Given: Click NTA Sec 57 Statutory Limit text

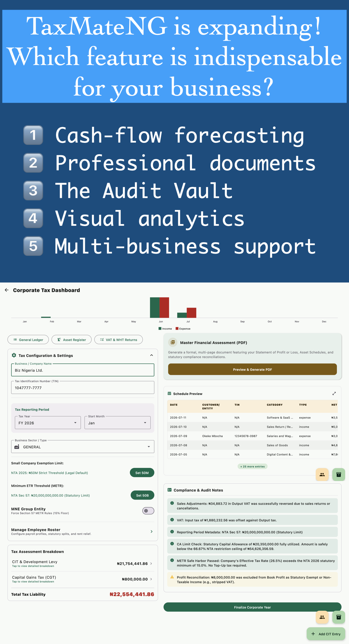Looking at the screenshot, I should tap(50, 495).
